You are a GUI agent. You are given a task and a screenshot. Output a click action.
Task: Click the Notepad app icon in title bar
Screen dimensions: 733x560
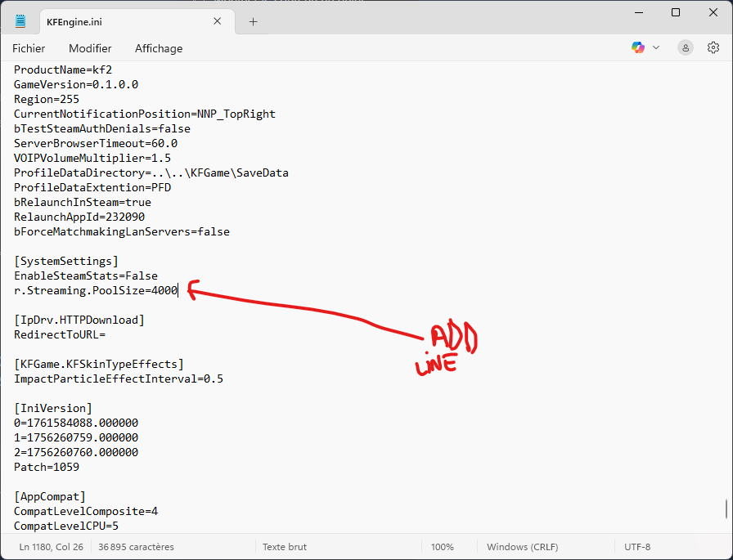[x=20, y=21]
